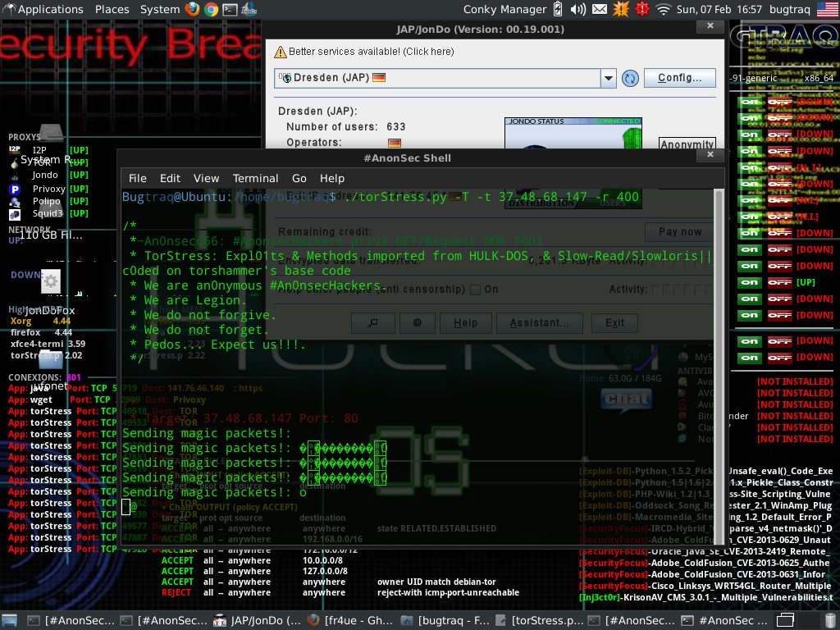Click the workspace switcher in bottom panel
Viewport: 840px width, 630px height.
(785, 620)
